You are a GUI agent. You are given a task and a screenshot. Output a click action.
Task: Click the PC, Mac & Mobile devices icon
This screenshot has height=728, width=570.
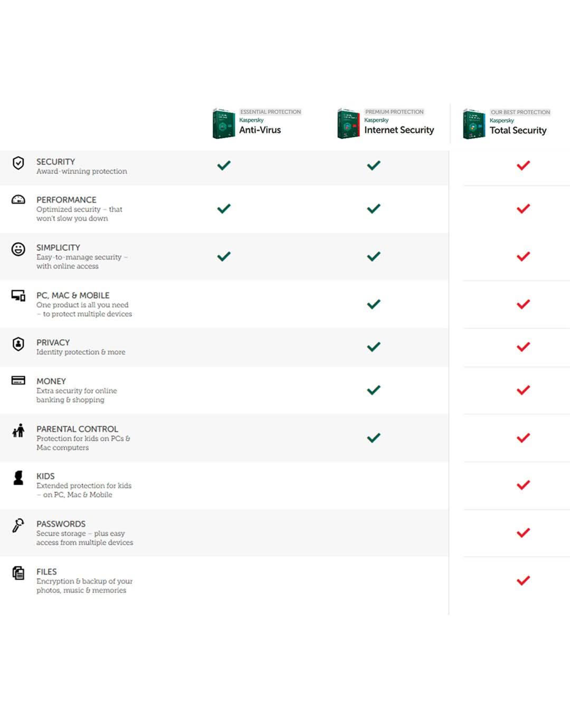tap(18, 296)
